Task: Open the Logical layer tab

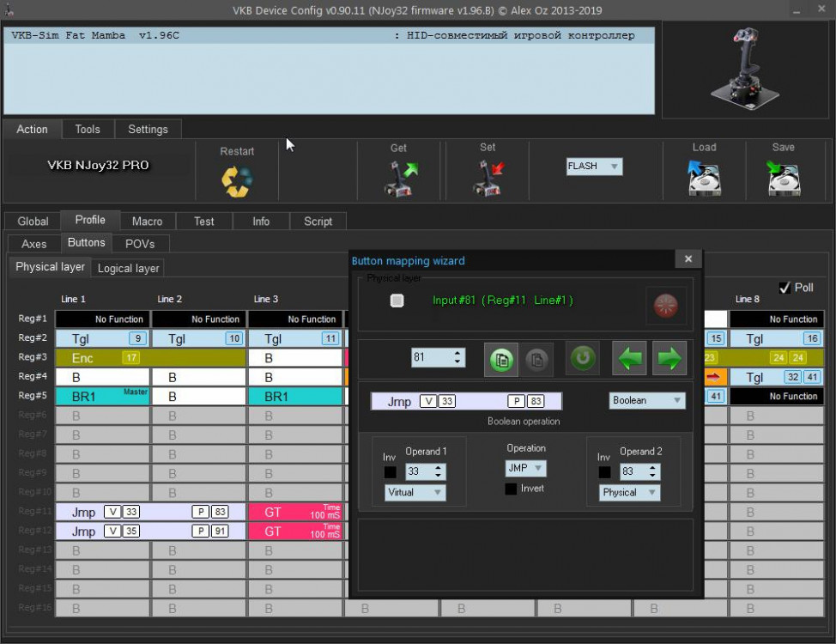Action: coord(128,268)
